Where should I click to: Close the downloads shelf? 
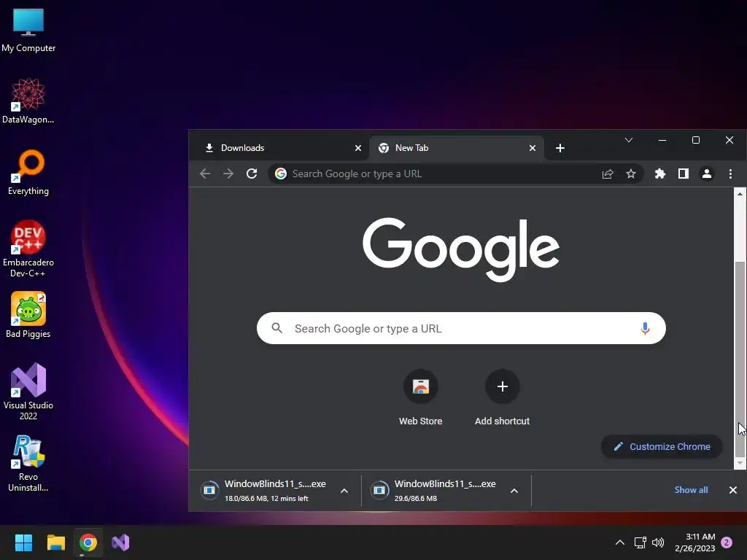[x=732, y=490]
